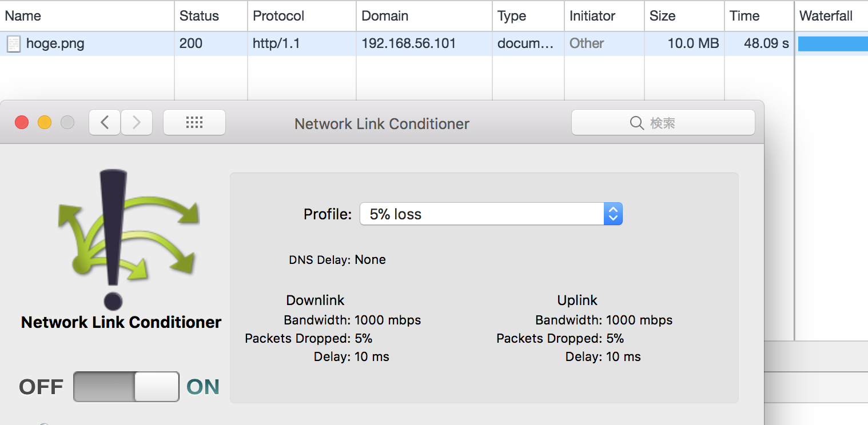Click the Other initiator cell
Image resolution: width=868 pixels, height=425 pixels.
(x=587, y=43)
